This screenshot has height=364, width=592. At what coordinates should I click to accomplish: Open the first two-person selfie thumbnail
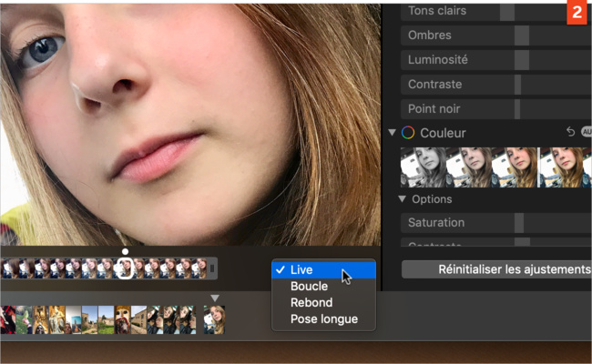tap(155, 320)
